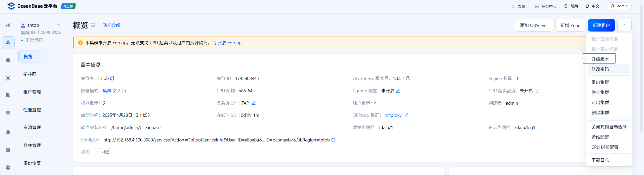Image resolution: width=644 pixels, height=175 pixels.
Task: Click the ConfigUrl http address text
Action: coord(216,140)
